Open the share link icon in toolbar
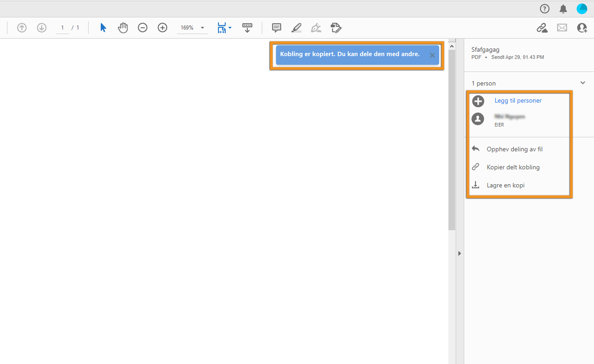 pyautogui.click(x=542, y=28)
